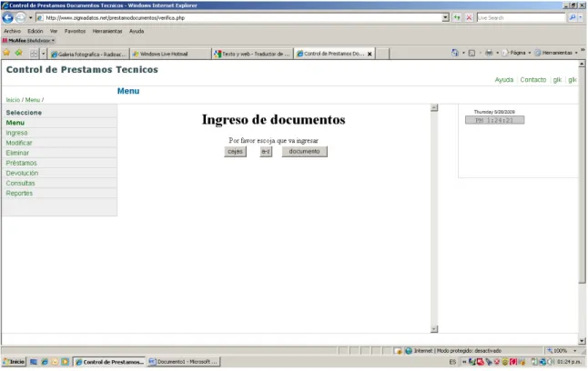This screenshot has height=371, width=588.
Task: Open the Ayuda menu in the menu bar
Action: point(137,31)
